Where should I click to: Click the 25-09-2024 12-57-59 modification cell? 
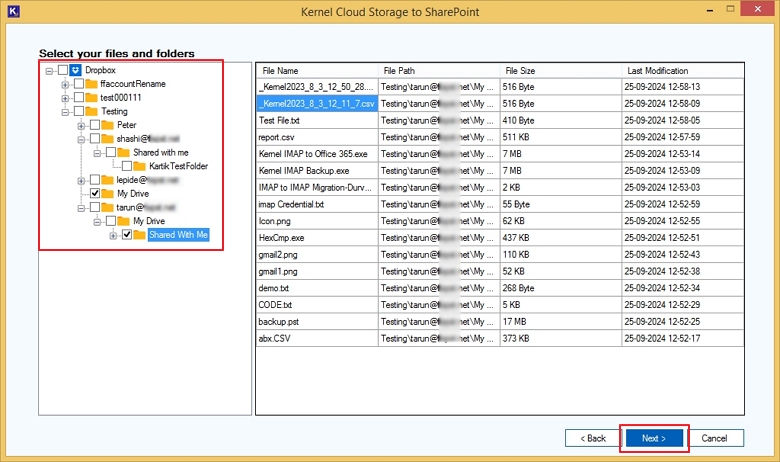click(682, 137)
